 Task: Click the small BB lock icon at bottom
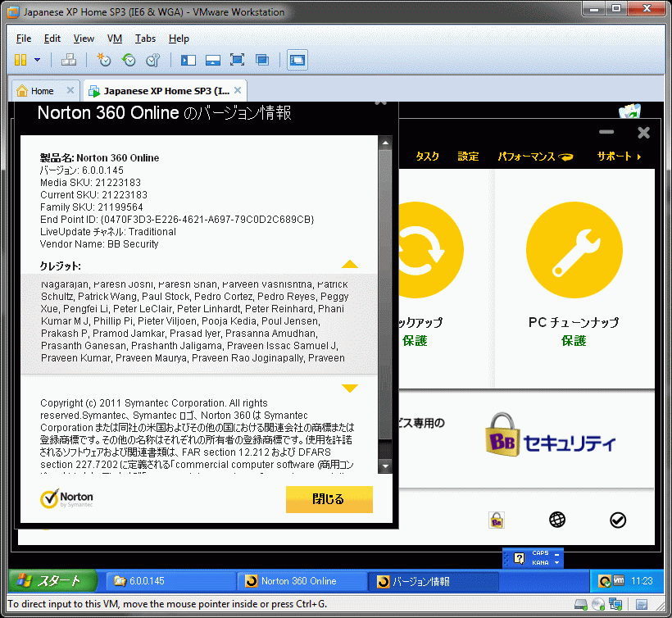[x=497, y=520]
